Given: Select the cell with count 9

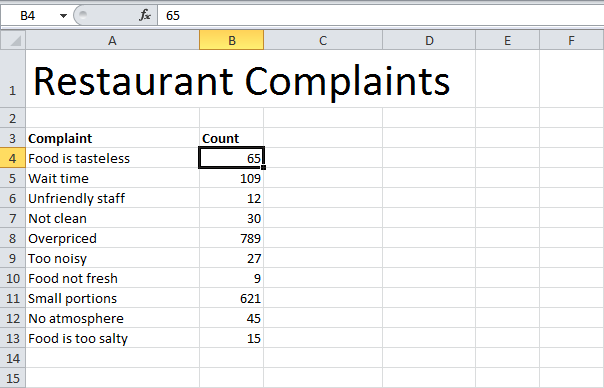Looking at the screenshot, I should click(x=232, y=278).
